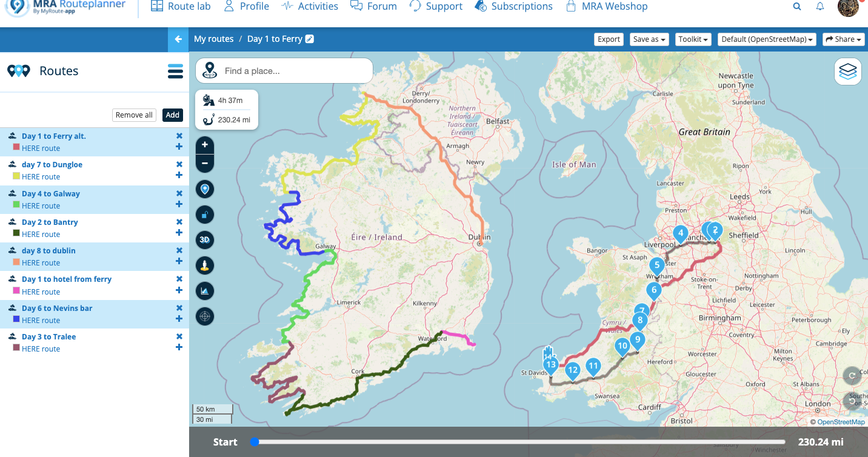Image resolution: width=868 pixels, height=457 pixels.
Task: Go to Activities in top navigation
Action: (310, 6)
